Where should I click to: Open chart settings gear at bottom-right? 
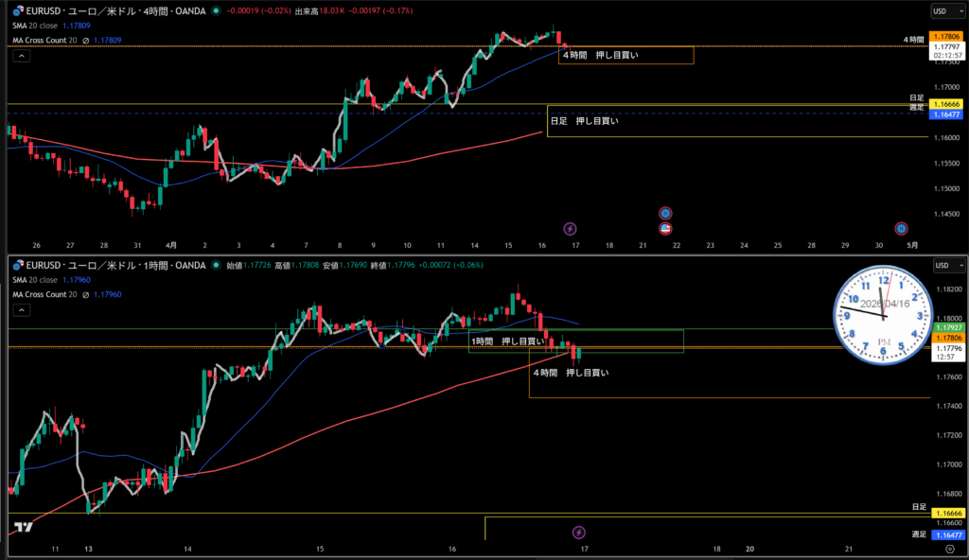(949, 549)
